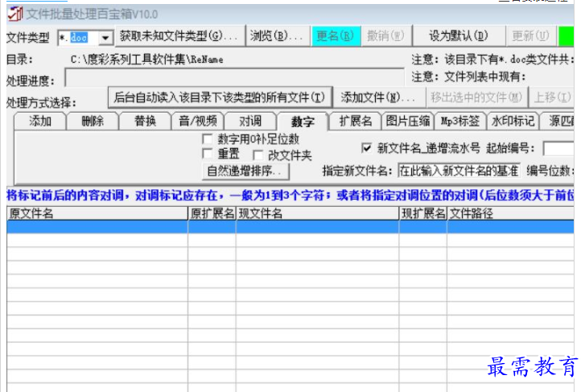Open the 对调 tab
Screen dimensions: 585x392
(x=250, y=122)
